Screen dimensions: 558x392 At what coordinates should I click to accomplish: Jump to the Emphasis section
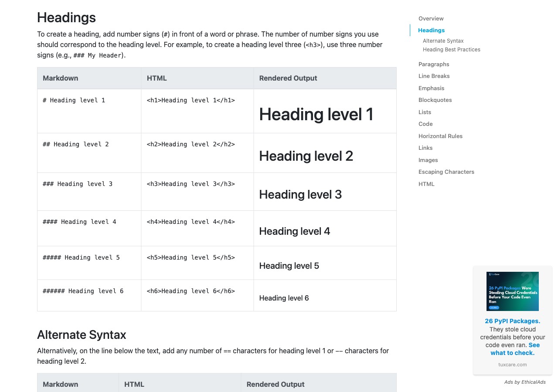(431, 88)
